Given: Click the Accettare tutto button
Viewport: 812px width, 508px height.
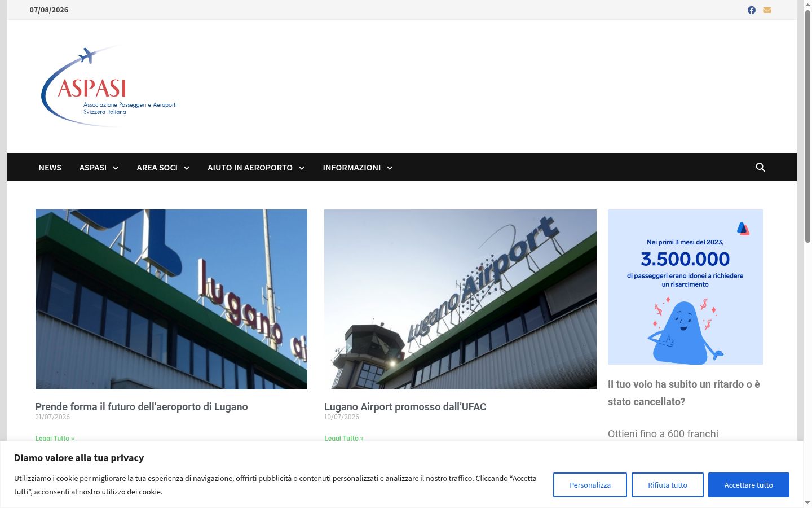Looking at the screenshot, I should pyautogui.click(x=749, y=485).
